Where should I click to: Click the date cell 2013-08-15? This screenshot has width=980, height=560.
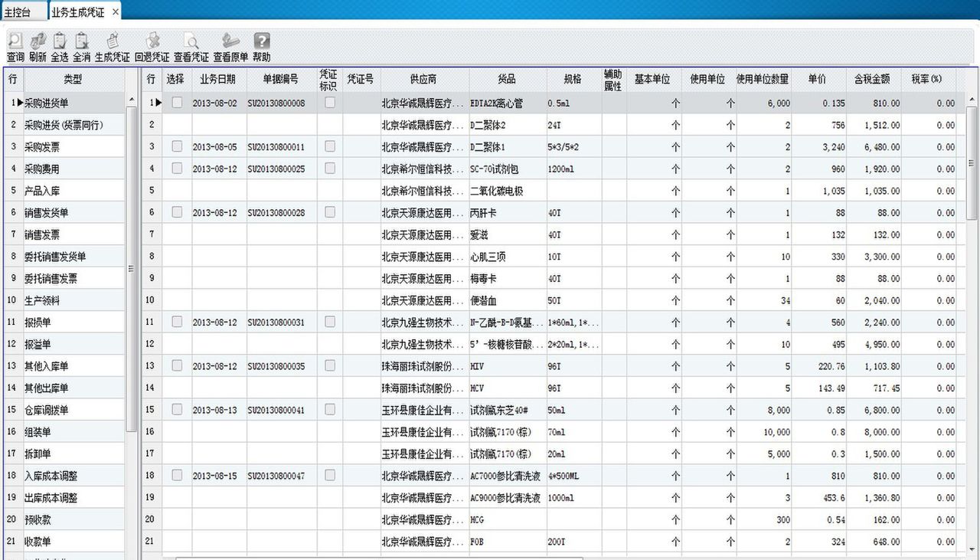pyautogui.click(x=217, y=476)
